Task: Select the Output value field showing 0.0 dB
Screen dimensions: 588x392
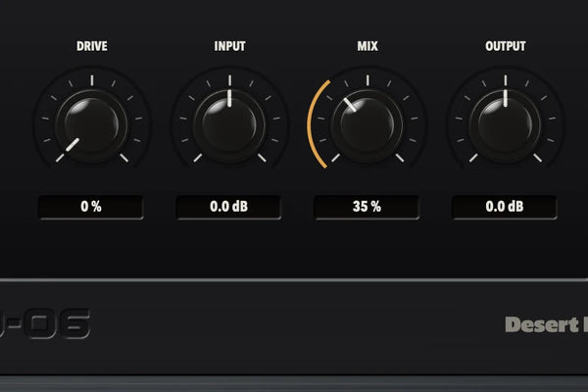Action: point(505,207)
